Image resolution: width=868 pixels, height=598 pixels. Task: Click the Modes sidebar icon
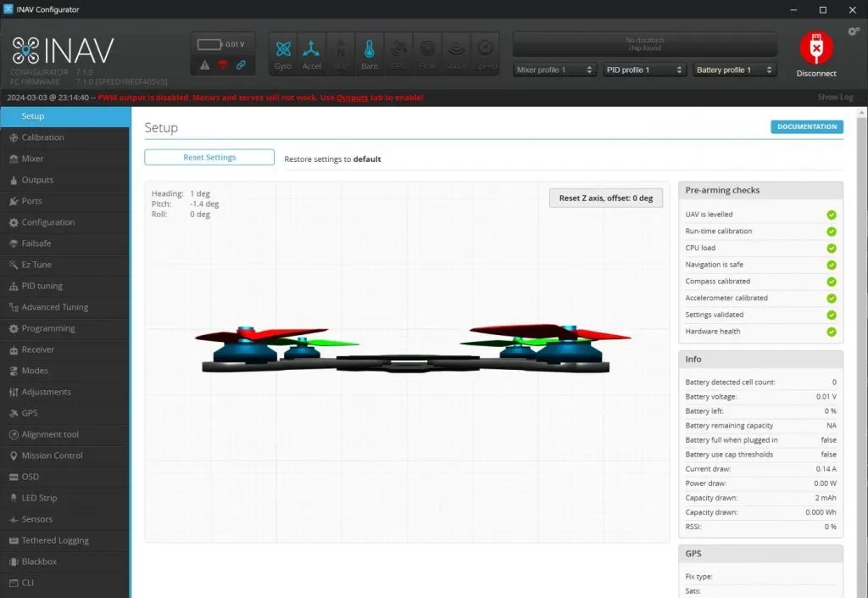pos(14,371)
